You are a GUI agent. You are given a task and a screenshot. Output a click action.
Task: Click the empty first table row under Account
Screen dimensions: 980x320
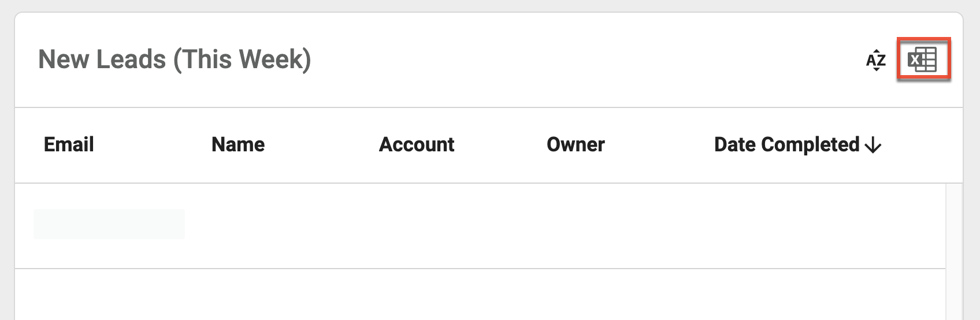tap(417, 225)
